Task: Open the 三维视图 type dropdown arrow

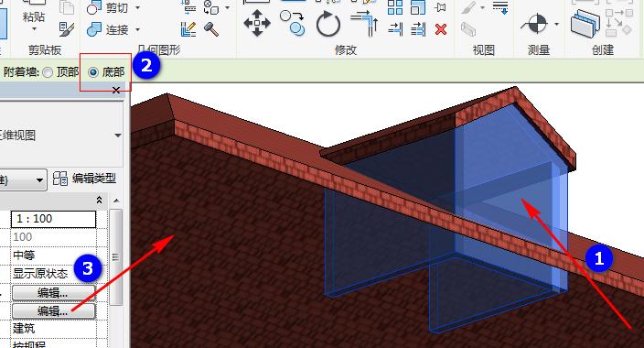Action: pyautogui.click(x=118, y=136)
